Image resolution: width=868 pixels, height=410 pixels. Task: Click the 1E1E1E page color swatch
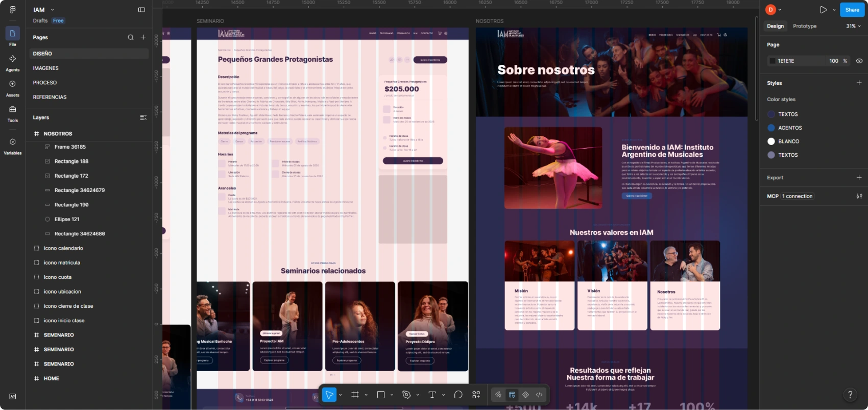click(x=772, y=61)
